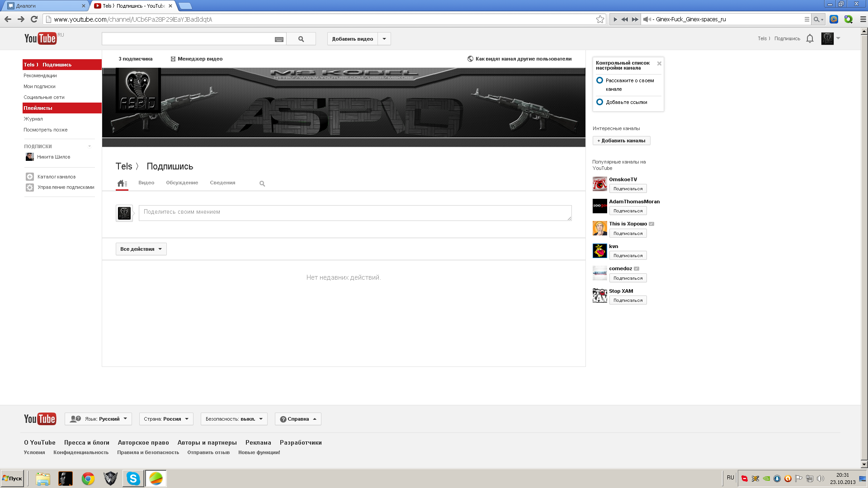The height and width of the screenshot is (488, 868).
Task: Open the on-screen keyboard icon in search box
Action: coord(279,39)
